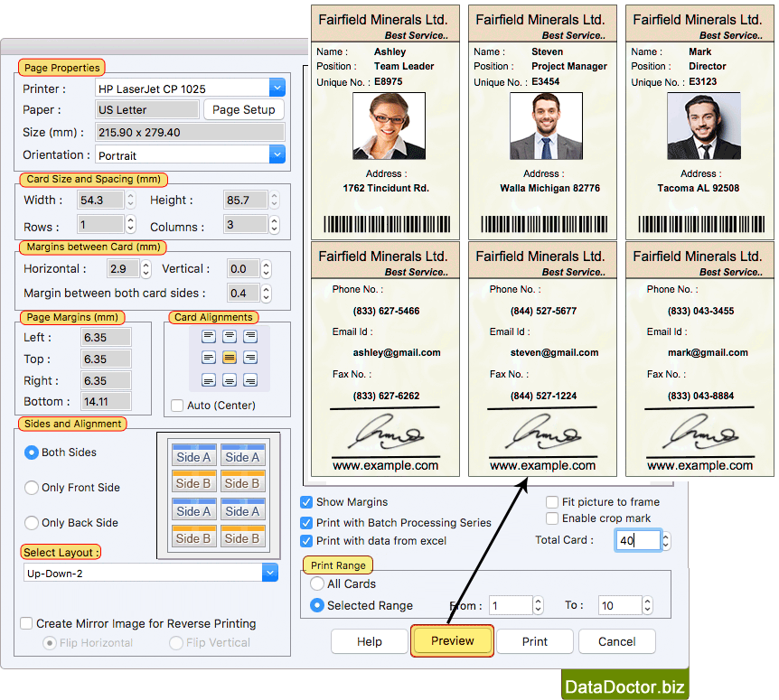Select bottom-center card alignment icon
779x700 pixels.
pyautogui.click(x=230, y=380)
